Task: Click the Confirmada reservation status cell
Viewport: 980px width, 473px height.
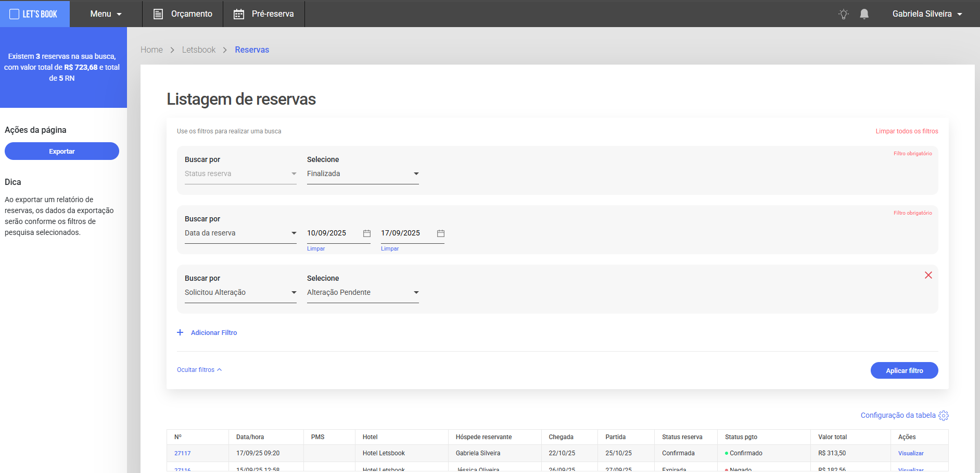Action: pyautogui.click(x=686, y=453)
